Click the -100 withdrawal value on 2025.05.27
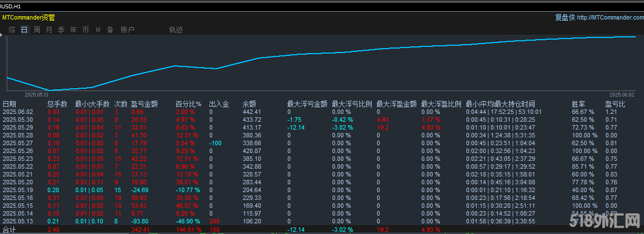The width and height of the screenshot is (644, 234). 215,143
